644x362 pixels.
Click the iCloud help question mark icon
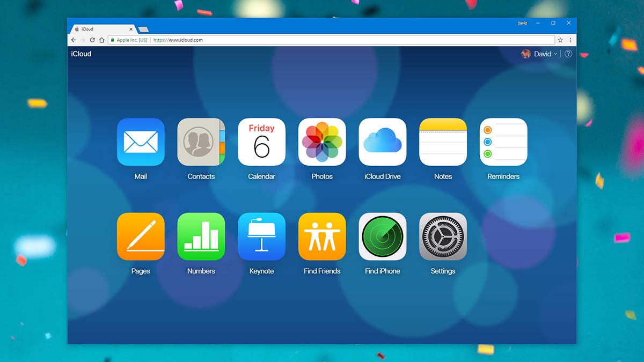(x=568, y=54)
